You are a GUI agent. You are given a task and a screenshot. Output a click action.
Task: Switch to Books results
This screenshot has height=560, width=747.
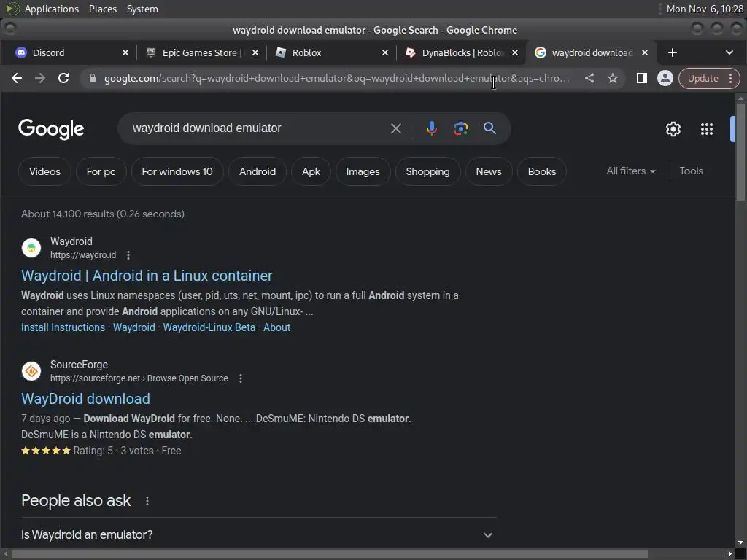[542, 171]
